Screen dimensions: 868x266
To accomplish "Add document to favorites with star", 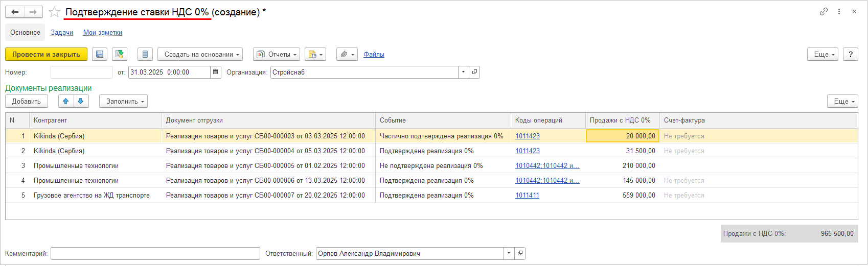I will click(54, 12).
